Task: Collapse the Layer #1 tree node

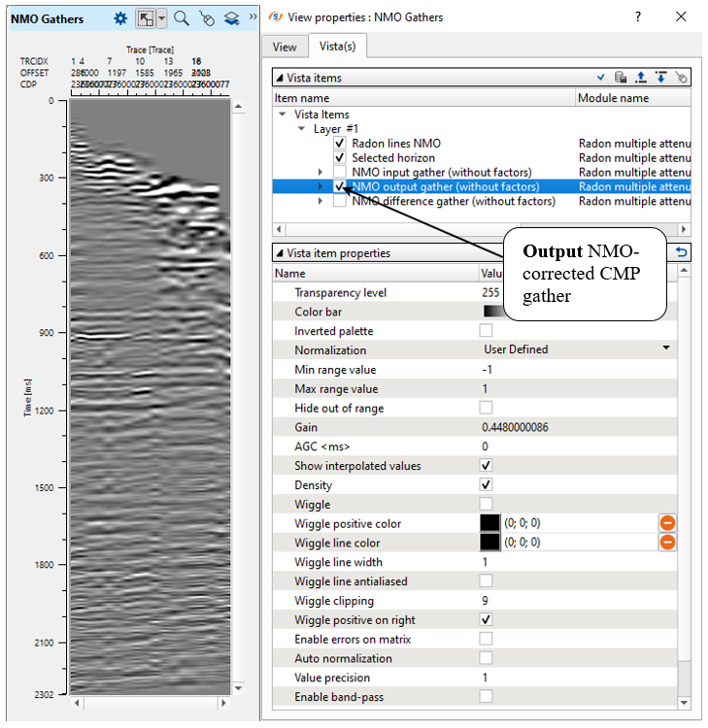Action: [302, 128]
